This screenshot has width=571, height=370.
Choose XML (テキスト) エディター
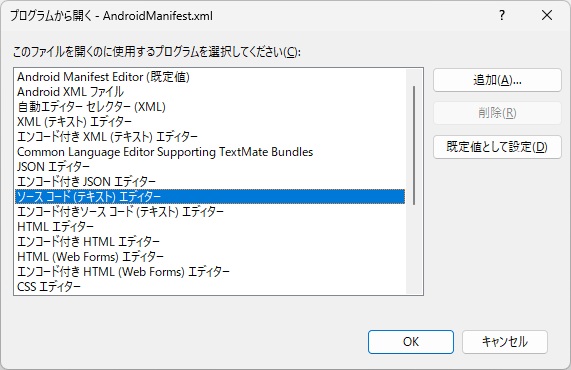210,122
